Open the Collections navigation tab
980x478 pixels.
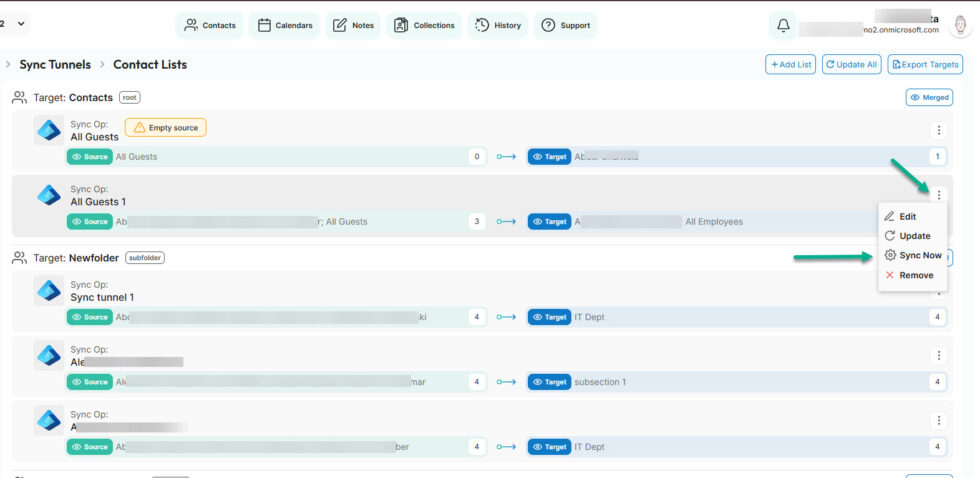[424, 26]
